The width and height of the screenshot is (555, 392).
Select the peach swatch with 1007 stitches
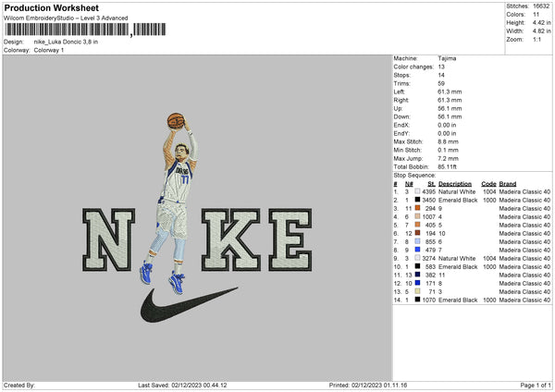[418, 216]
